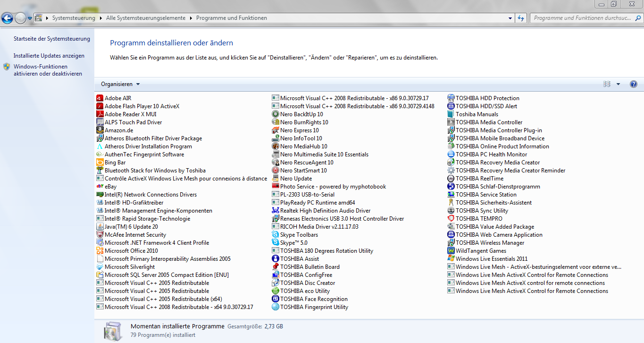
Task: Click the Nero Express 10 icon
Action: pos(276,130)
